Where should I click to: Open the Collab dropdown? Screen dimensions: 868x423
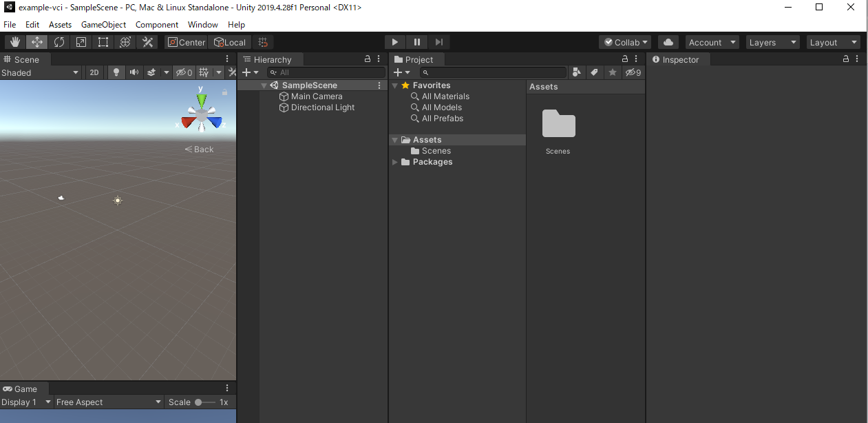coord(626,42)
